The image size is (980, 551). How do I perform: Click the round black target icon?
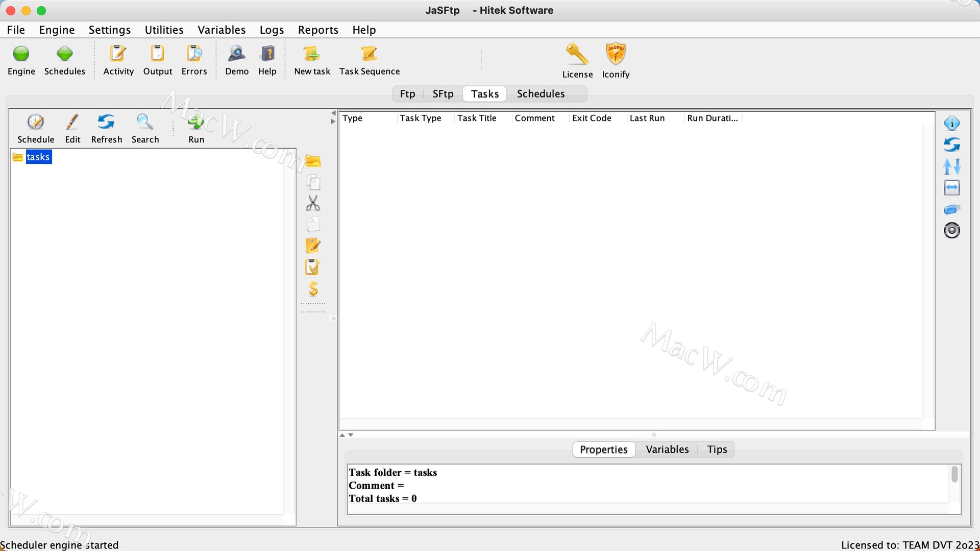[952, 231]
